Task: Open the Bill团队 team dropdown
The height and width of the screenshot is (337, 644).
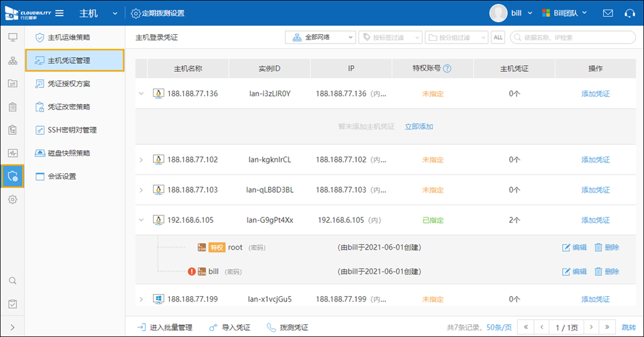Action: [x=564, y=13]
